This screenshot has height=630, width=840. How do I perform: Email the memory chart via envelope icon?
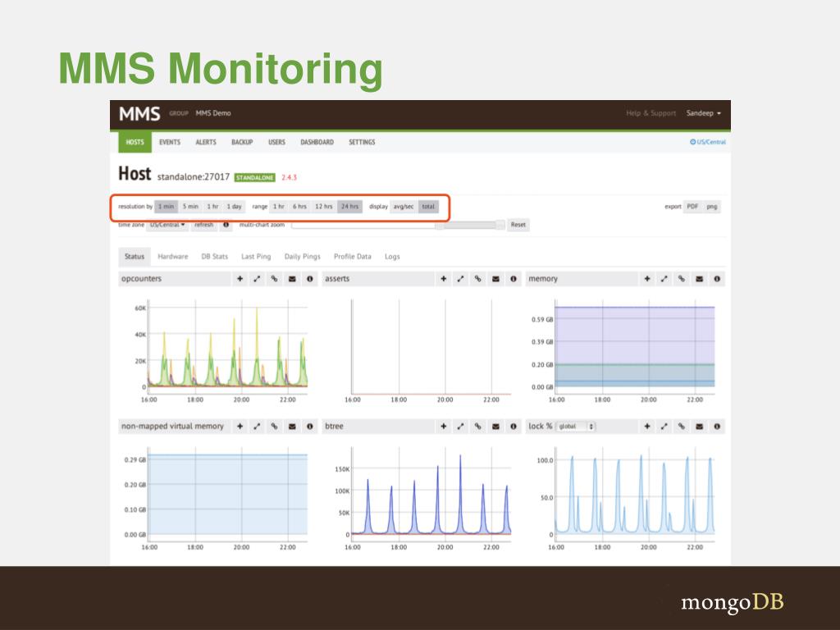point(699,279)
